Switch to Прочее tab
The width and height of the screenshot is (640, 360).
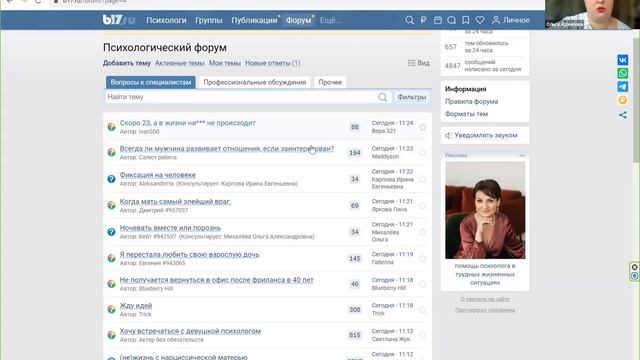click(330, 82)
